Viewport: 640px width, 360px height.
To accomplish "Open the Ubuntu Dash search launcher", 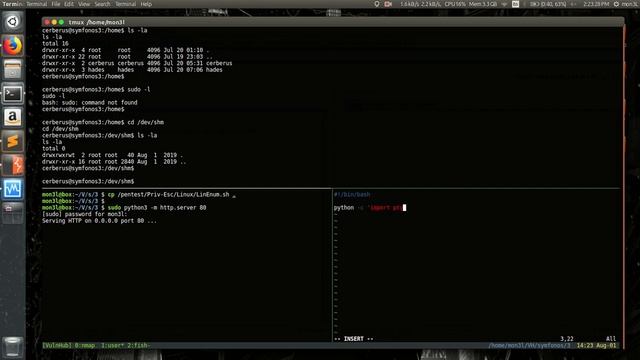I will pos(12,22).
